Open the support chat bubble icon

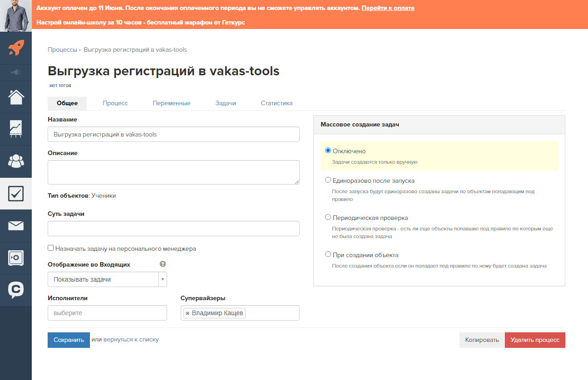(16, 290)
